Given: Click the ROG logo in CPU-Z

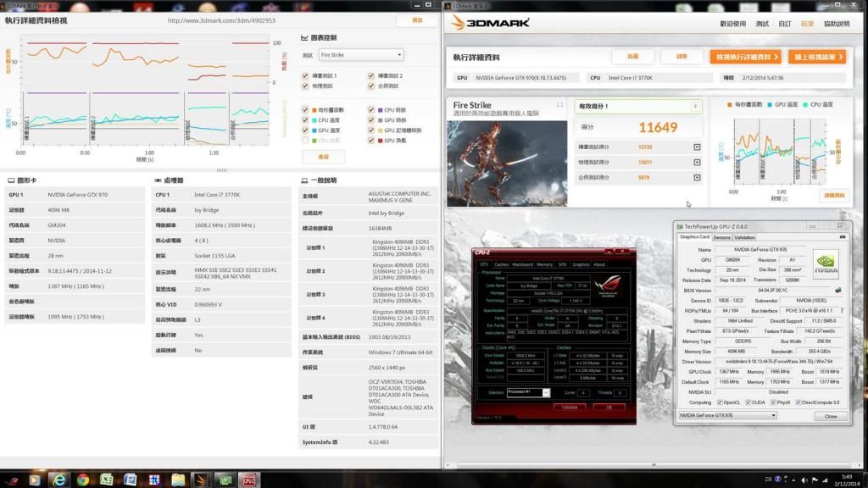Looking at the screenshot, I should coord(608,285).
